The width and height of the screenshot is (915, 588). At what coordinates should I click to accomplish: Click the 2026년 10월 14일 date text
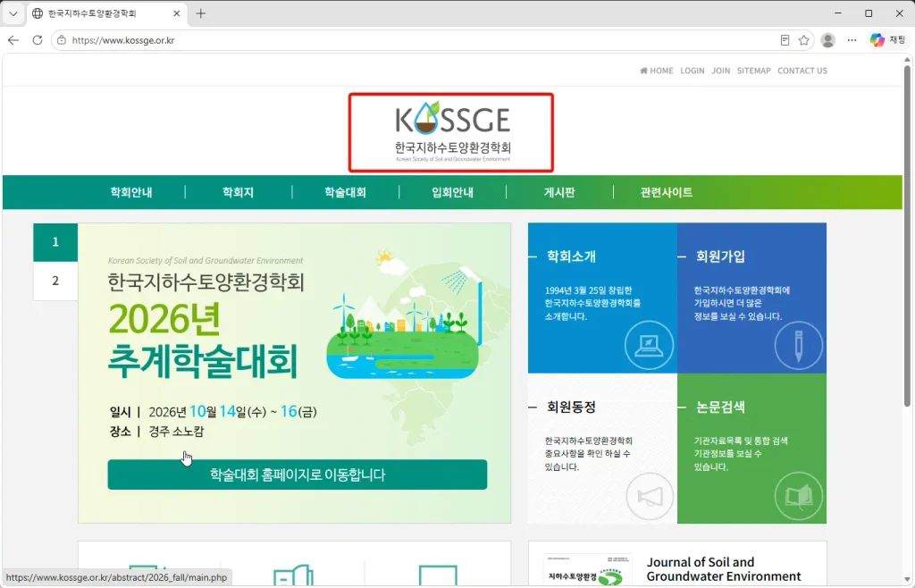[232, 412]
